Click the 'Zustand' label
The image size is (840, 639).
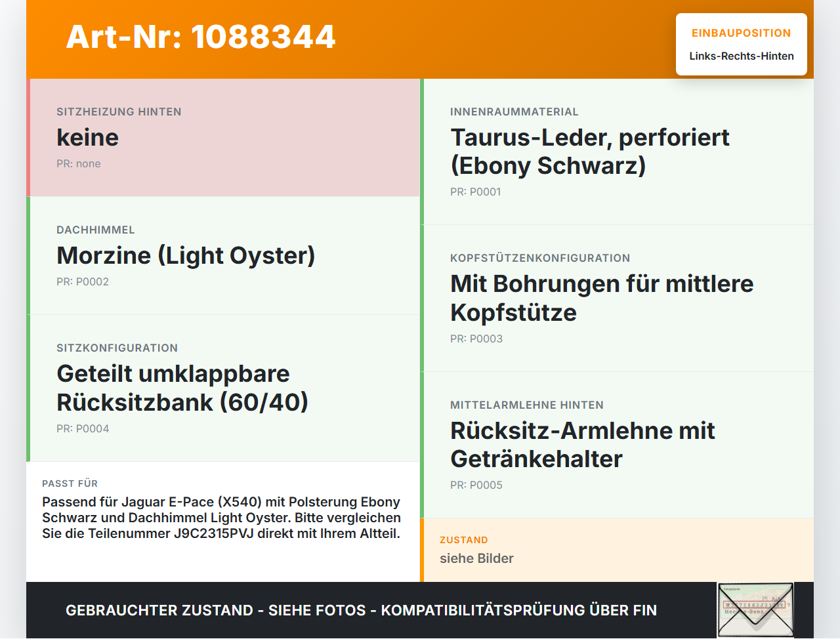pyautogui.click(x=464, y=541)
